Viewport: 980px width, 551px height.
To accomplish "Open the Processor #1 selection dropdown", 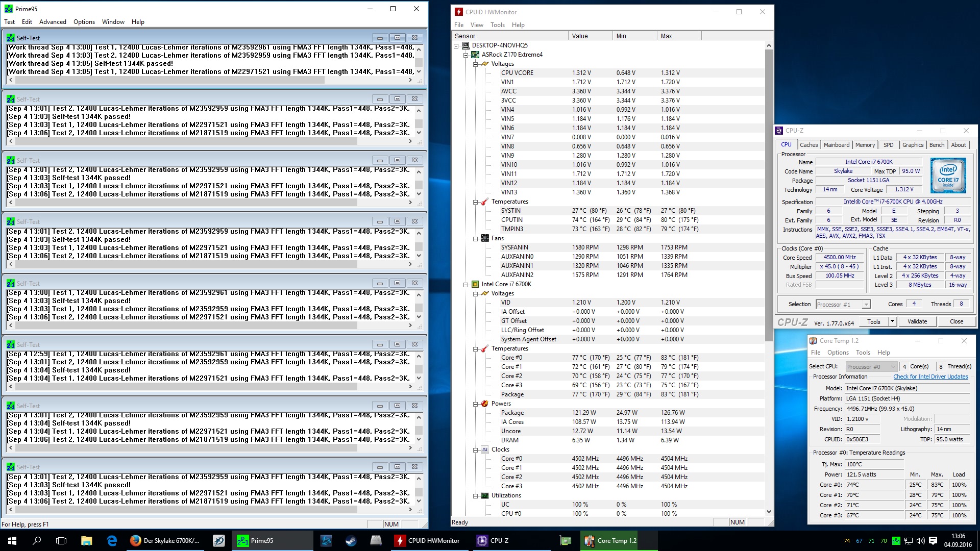I will pyautogui.click(x=866, y=305).
